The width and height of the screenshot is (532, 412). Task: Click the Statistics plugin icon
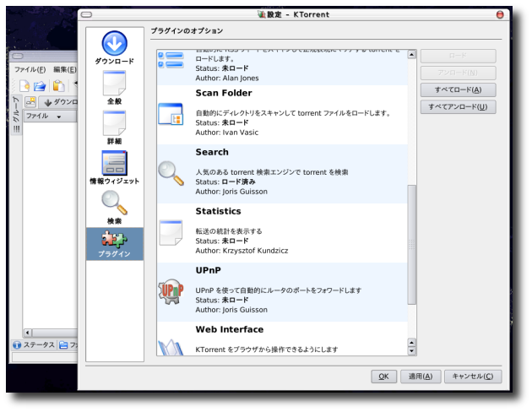(x=171, y=232)
